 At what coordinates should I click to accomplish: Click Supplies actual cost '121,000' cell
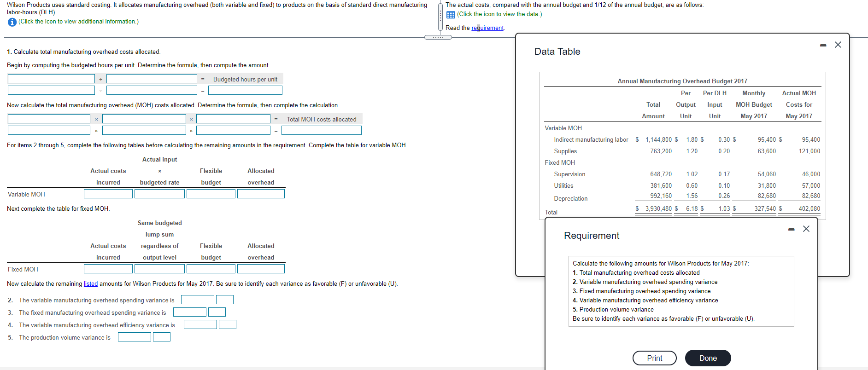pos(809,151)
